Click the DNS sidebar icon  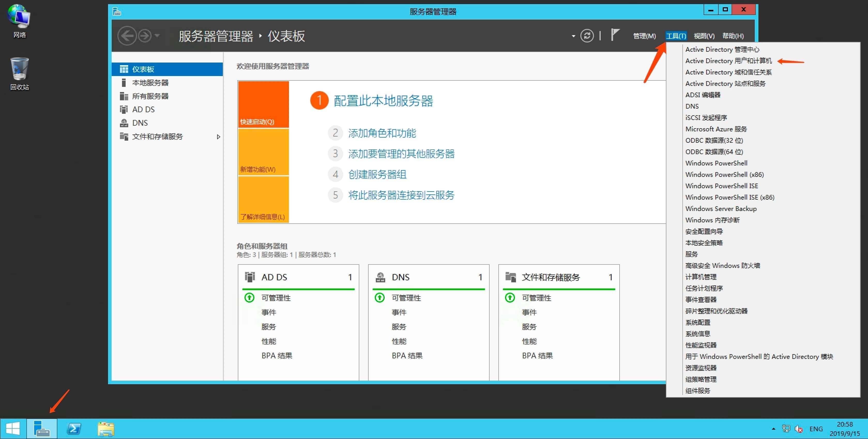[124, 123]
